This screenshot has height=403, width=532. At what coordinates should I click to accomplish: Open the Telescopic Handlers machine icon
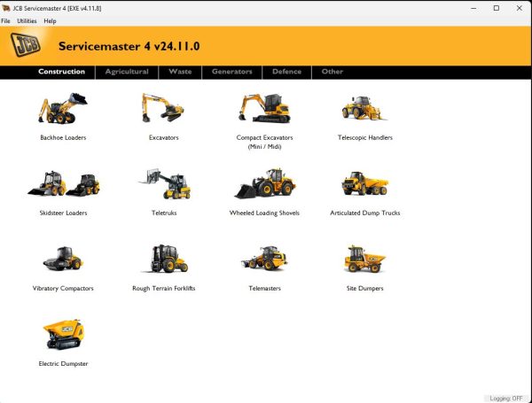point(364,108)
